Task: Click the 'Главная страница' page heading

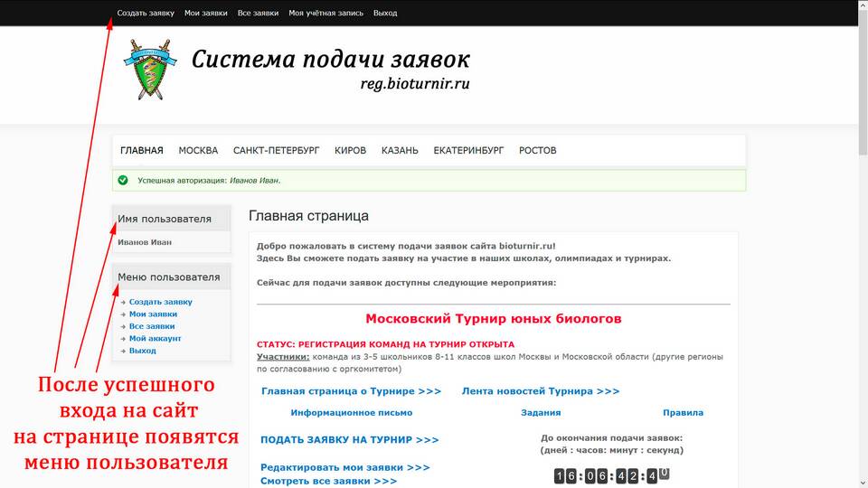Action: (x=308, y=216)
